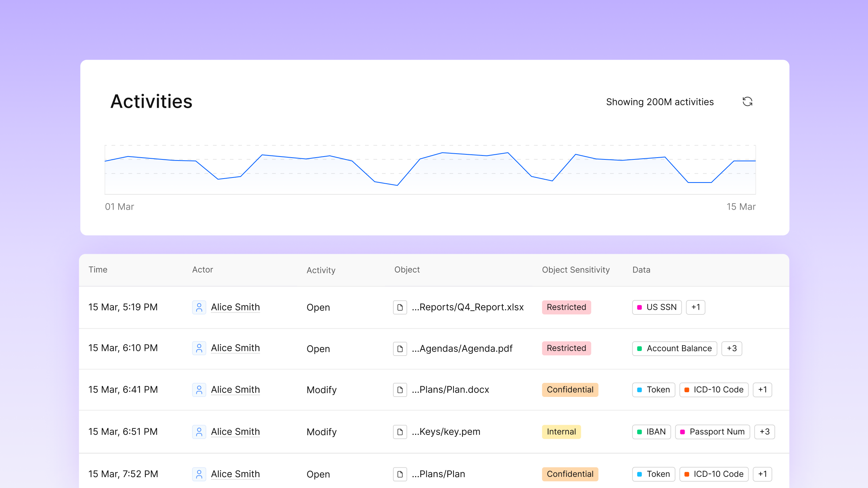The width and height of the screenshot is (868, 488).
Task: Click user avatar icon in 7:52 PM row
Action: point(199,474)
